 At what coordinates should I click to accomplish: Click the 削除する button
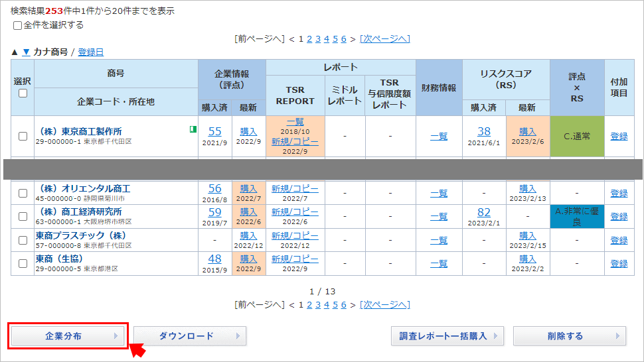click(570, 336)
